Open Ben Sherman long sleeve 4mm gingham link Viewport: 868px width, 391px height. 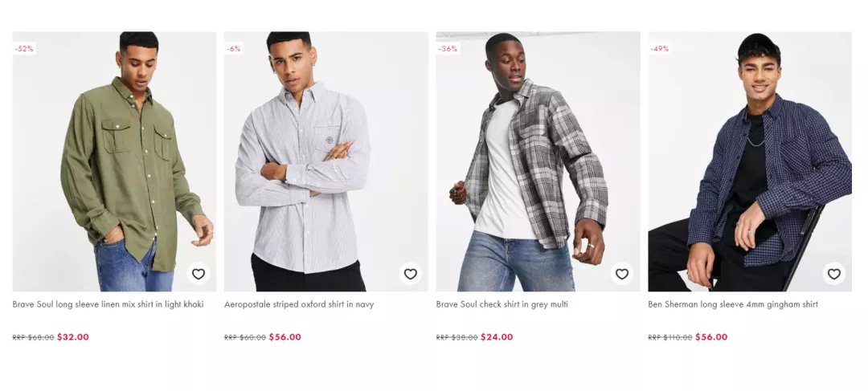[733, 304]
